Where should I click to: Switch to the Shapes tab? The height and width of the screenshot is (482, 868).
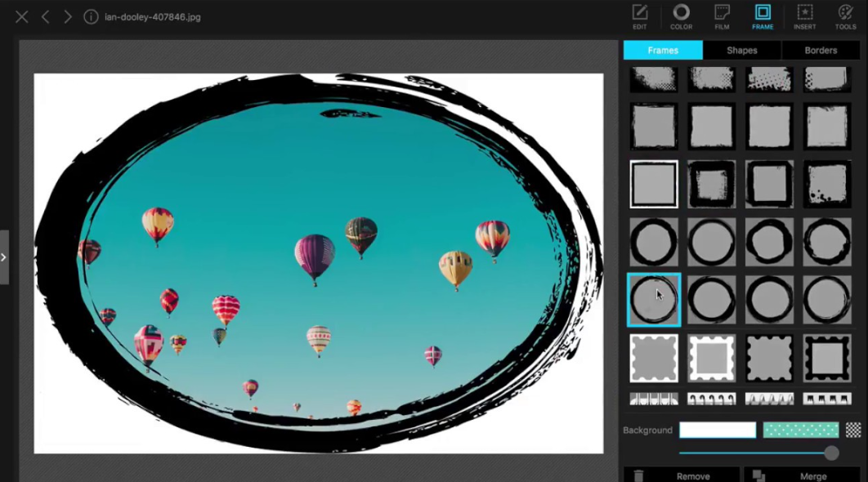pyautogui.click(x=740, y=50)
